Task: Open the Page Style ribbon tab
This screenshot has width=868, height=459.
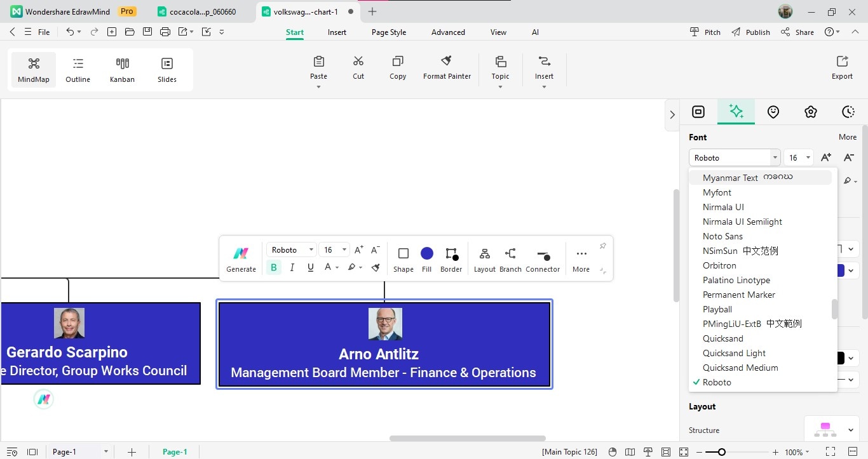Action: [x=389, y=32]
